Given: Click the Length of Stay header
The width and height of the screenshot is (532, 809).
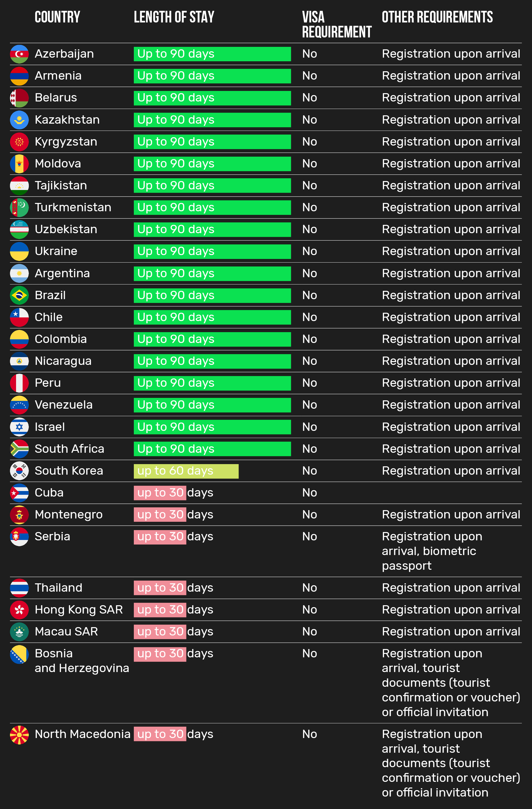Looking at the screenshot, I should [x=174, y=17].
